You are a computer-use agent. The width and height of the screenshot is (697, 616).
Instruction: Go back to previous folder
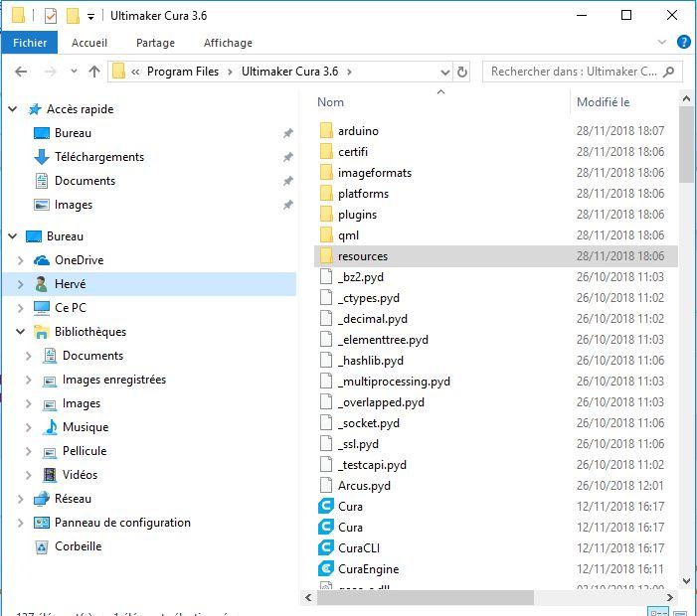[21, 72]
